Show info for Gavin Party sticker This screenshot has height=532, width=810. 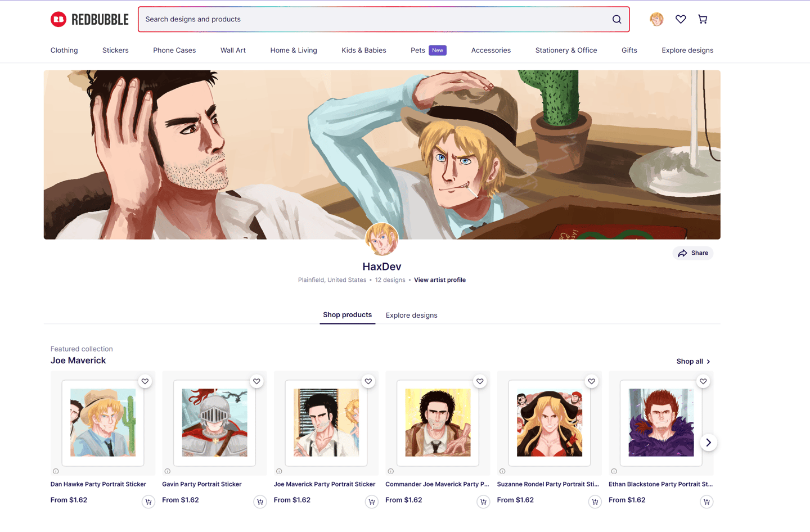167,471
